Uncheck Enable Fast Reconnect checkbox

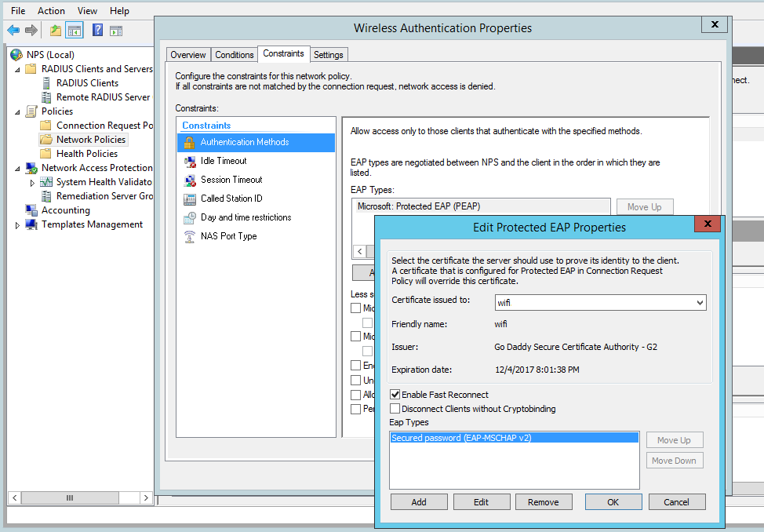pos(395,395)
